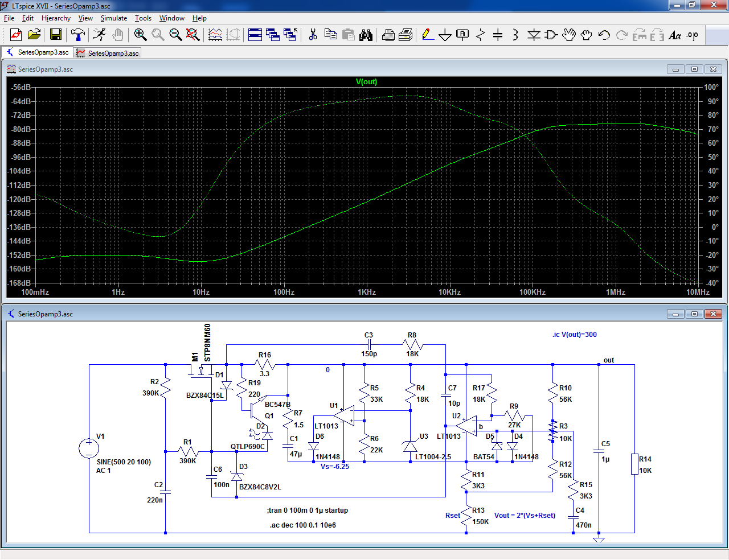Open the View menu

[85, 18]
